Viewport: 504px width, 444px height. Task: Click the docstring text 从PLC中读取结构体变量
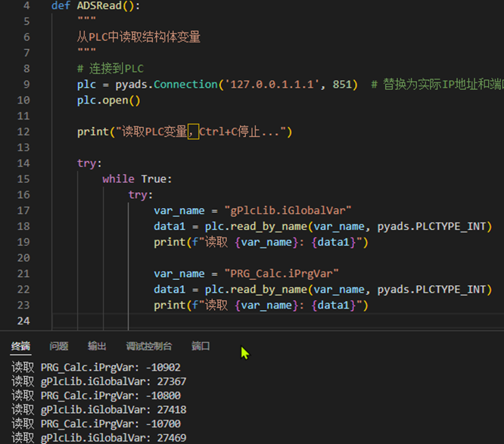coord(138,37)
